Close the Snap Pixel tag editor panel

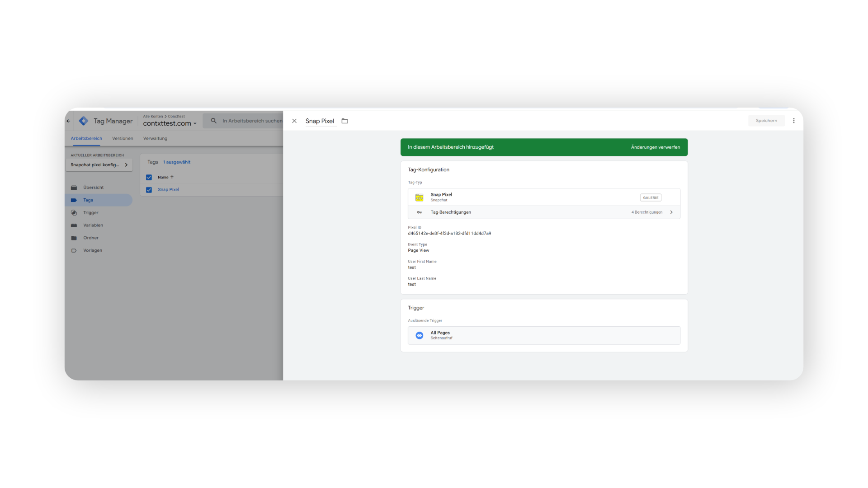point(294,121)
